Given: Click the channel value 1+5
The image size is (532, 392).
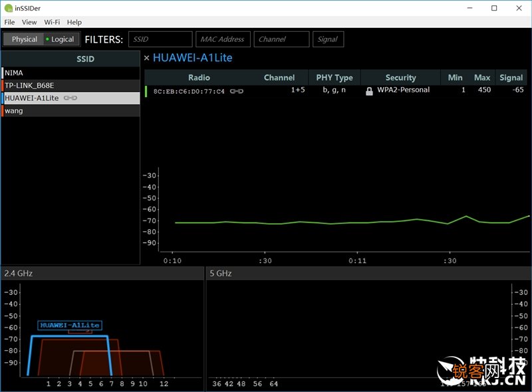Looking at the screenshot, I should tap(298, 90).
